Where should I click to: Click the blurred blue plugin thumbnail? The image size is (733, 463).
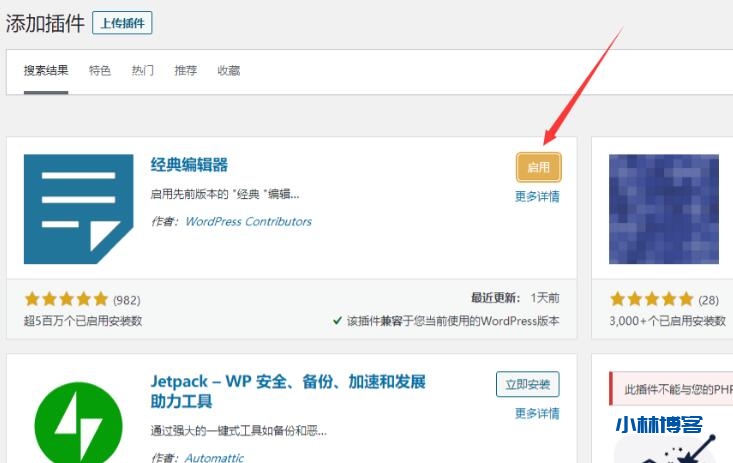tap(663, 208)
